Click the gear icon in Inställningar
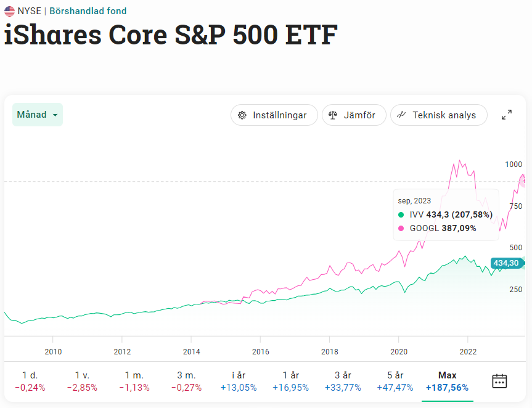The image size is (532, 408). pos(242,115)
